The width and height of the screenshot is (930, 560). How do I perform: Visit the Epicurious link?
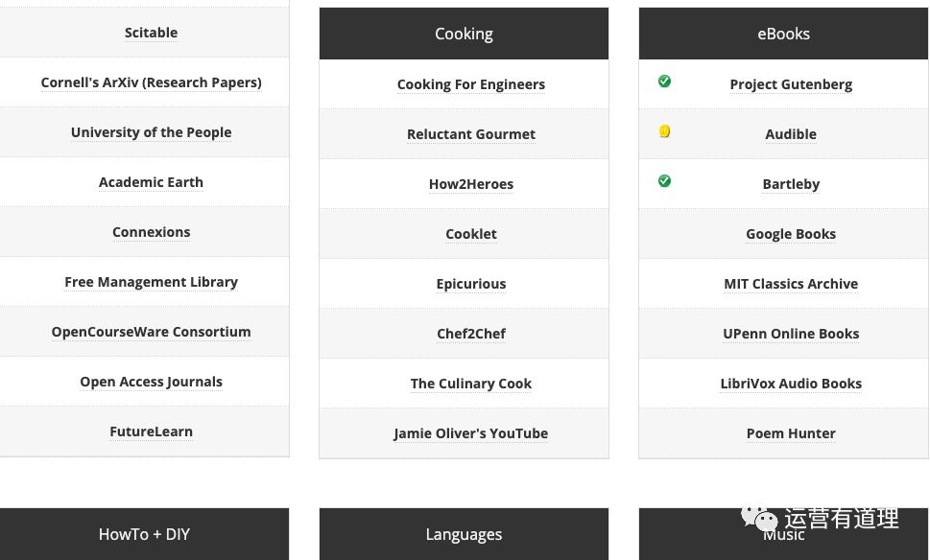pos(471,284)
